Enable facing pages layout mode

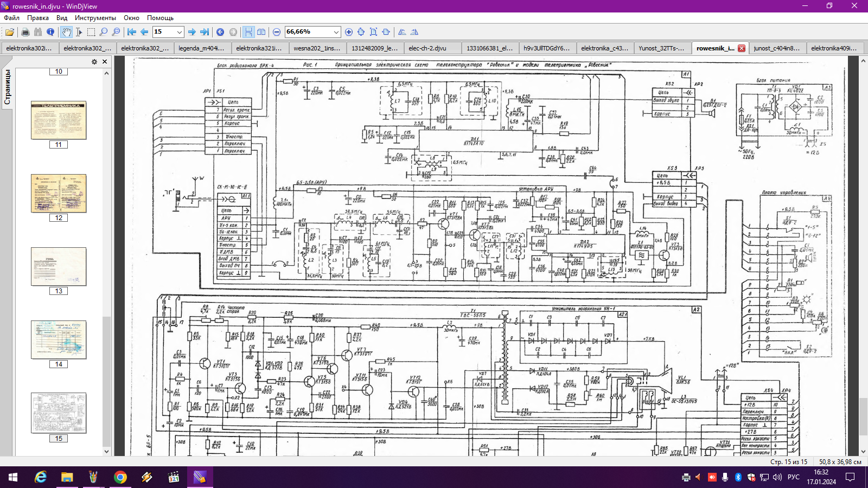tap(261, 32)
